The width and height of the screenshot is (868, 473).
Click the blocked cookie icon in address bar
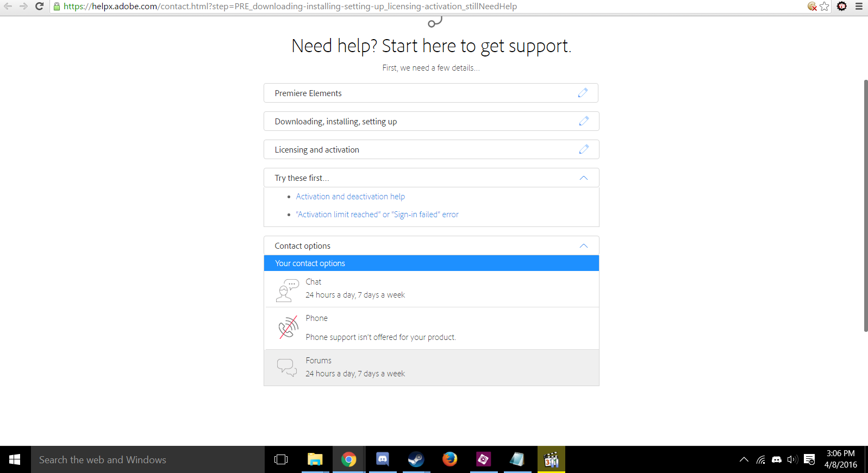tap(812, 7)
